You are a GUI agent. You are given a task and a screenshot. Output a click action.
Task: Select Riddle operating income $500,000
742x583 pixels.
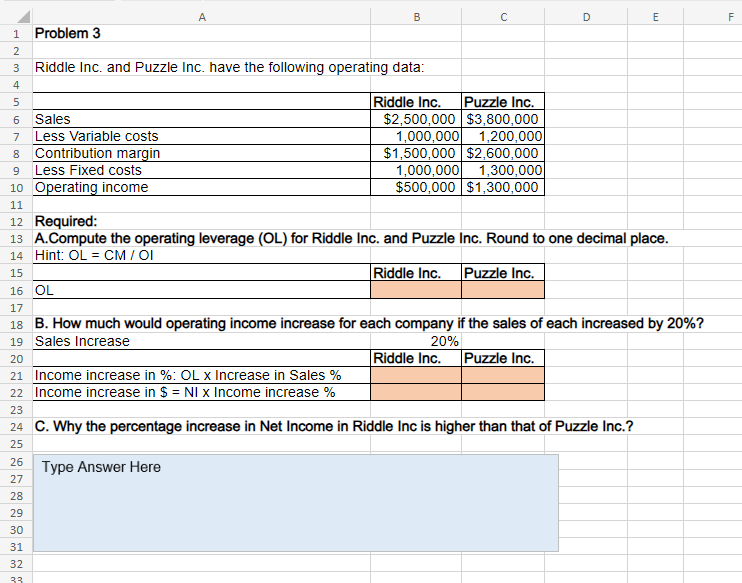pyautogui.click(x=416, y=187)
